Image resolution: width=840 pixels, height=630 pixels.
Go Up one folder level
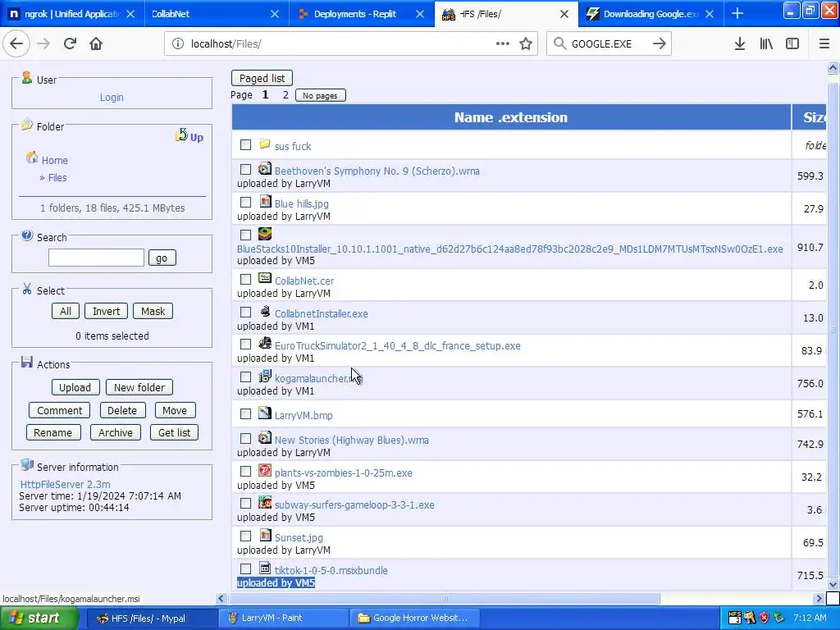[189, 136]
